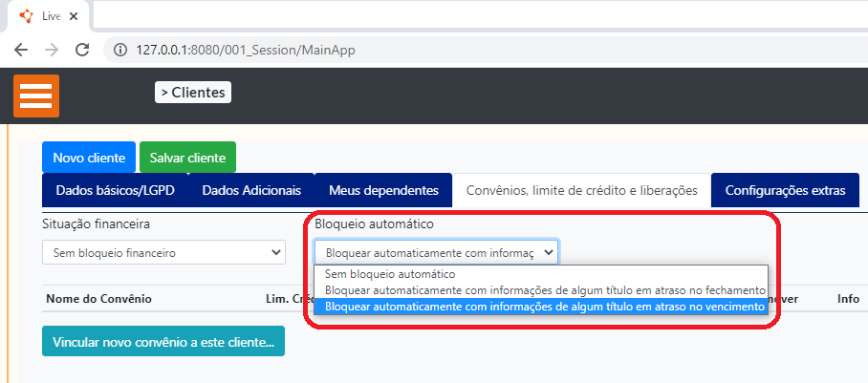868x383 pixels.
Task: Reload the page with refresh icon
Action: [x=82, y=49]
